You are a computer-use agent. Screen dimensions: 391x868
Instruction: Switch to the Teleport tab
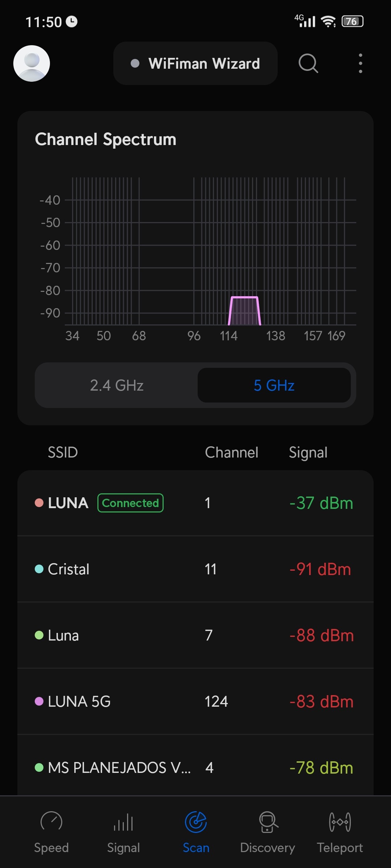[340, 831]
